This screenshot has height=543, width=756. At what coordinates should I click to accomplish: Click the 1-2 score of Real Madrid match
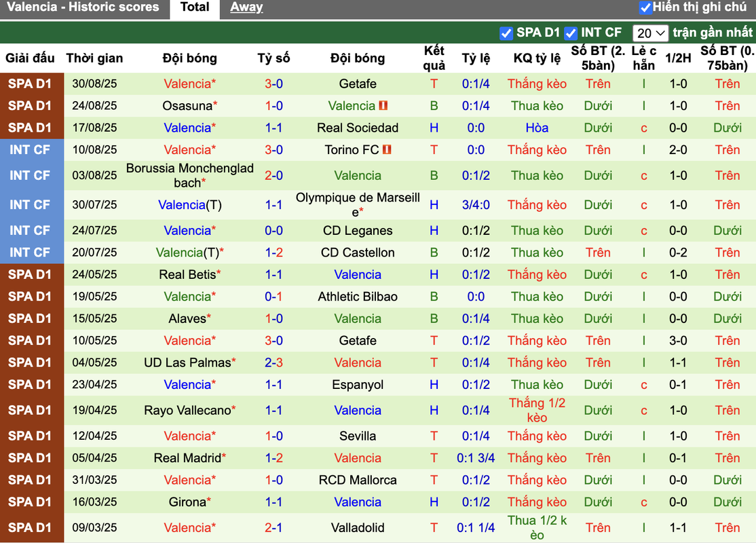[273, 458]
